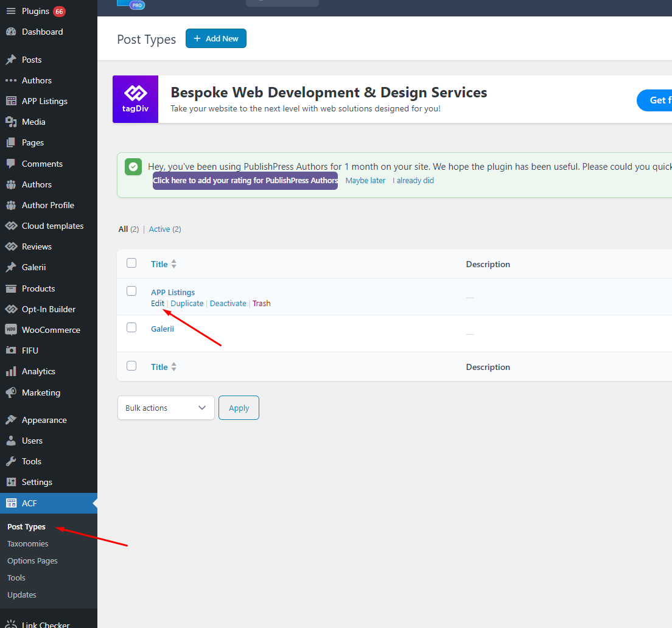Open Taxonomies in the ACF submenu
Viewport: 672px width, 628px height.
28,543
